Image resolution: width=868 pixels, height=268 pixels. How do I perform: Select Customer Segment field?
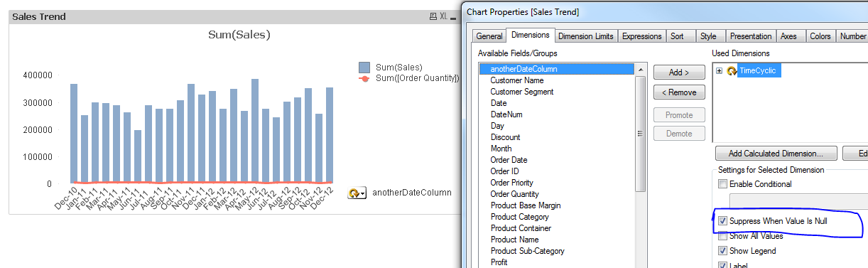(557, 92)
